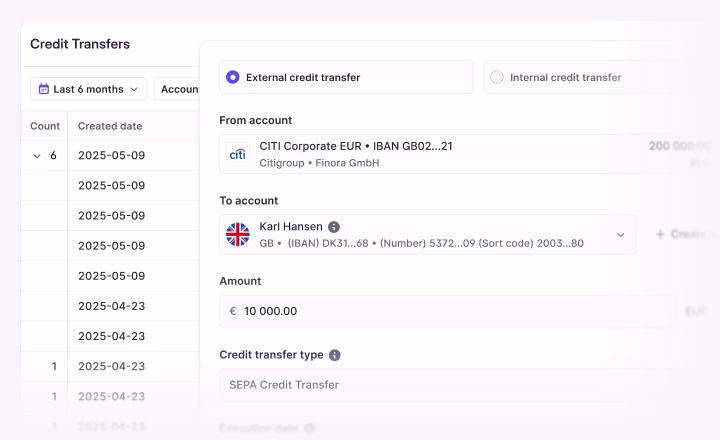Click the 200 000.00 balance value
720x440 pixels.
[680, 146]
